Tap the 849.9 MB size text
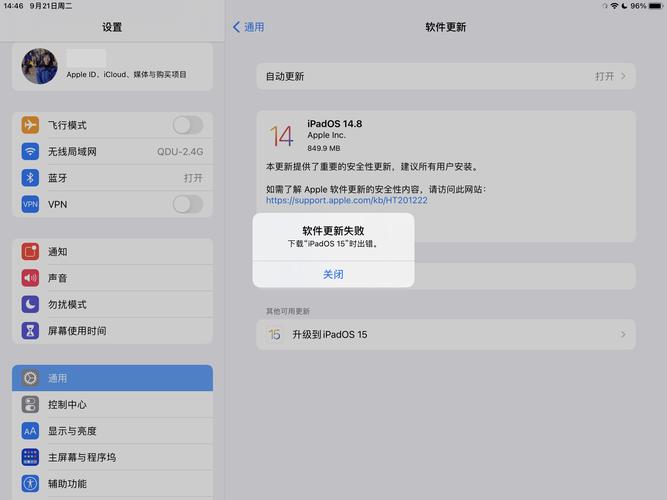This screenshot has width=667, height=500. coord(324,148)
